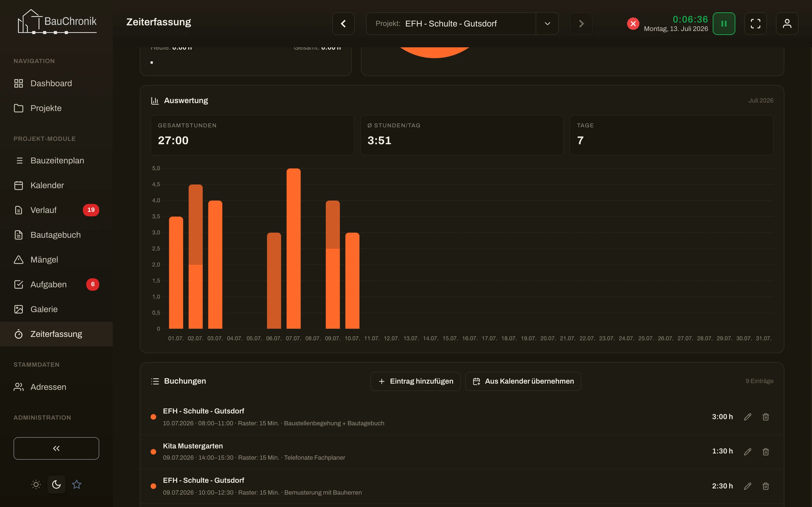Image resolution: width=812 pixels, height=507 pixels.
Task: Delete the Kita Mustergarten booking
Action: [766, 451]
